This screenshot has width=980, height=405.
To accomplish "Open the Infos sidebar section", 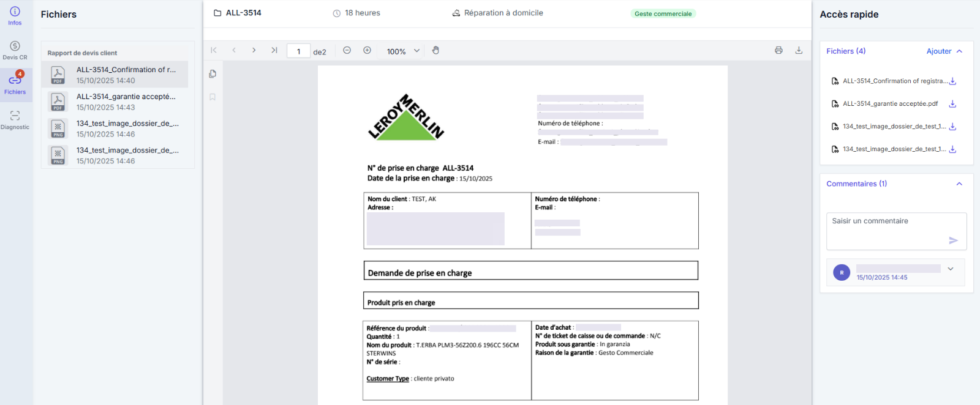I will [15, 16].
